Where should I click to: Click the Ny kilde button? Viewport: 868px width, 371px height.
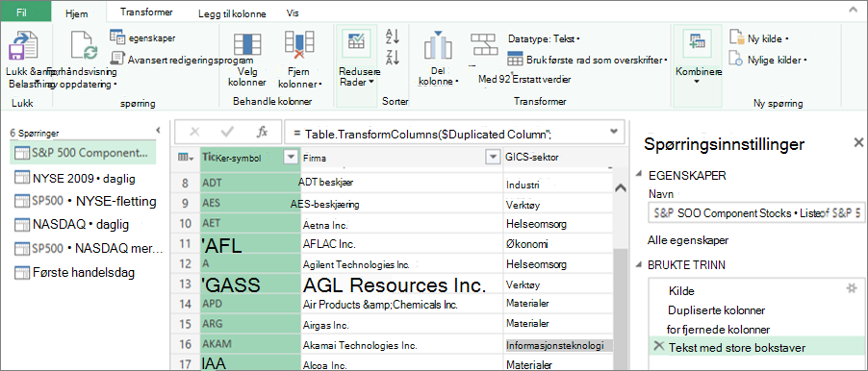(x=758, y=38)
